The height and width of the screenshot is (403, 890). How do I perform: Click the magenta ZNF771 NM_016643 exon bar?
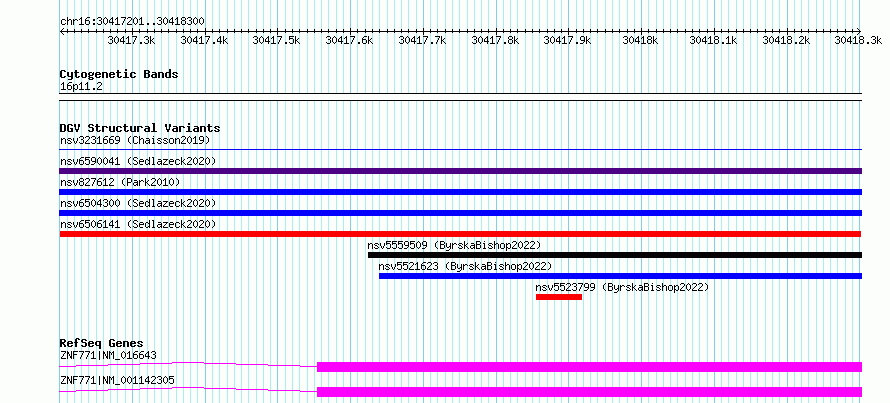click(589, 367)
